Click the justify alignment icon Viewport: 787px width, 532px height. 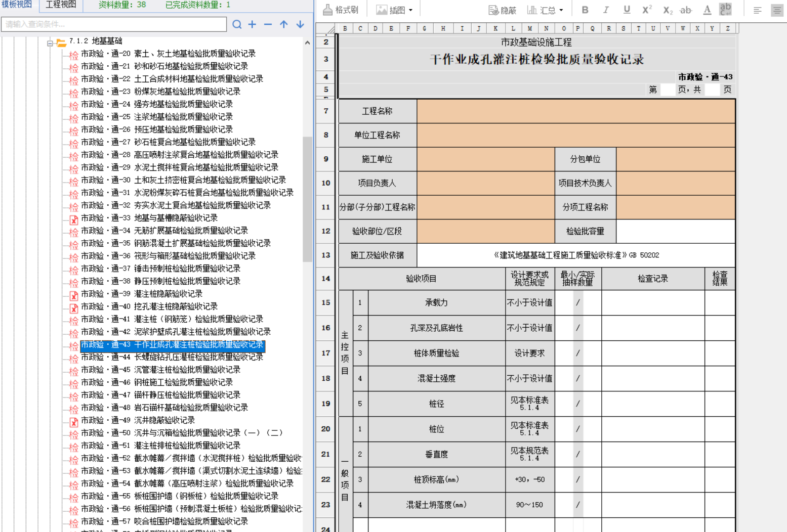tap(777, 10)
